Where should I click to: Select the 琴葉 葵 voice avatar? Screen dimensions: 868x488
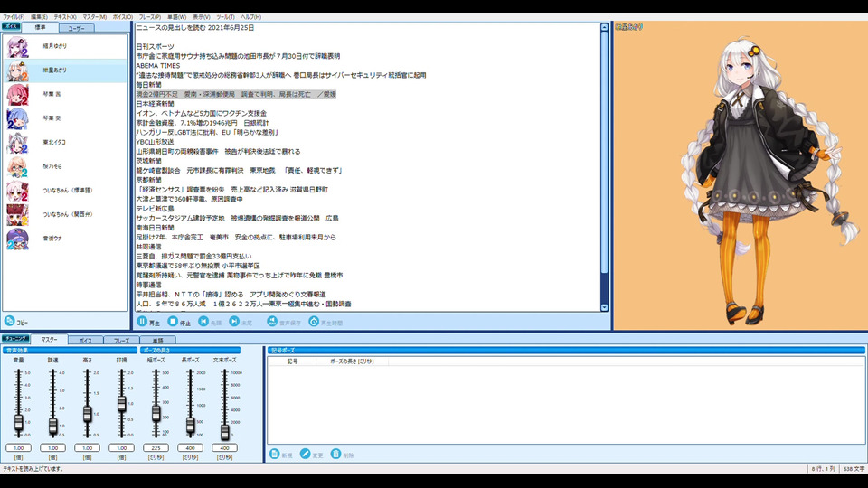pos(17,119)
